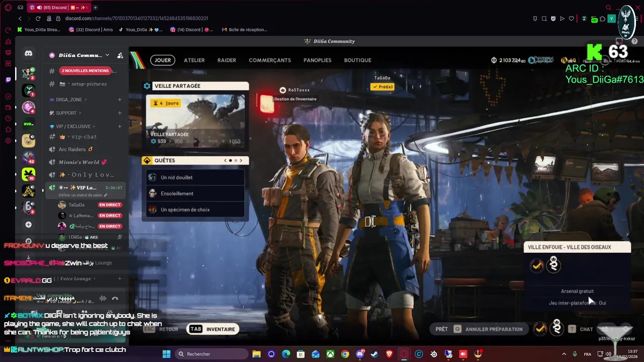
Task: Open Opera sidebar settings gear
Action: tap(8, 141)
